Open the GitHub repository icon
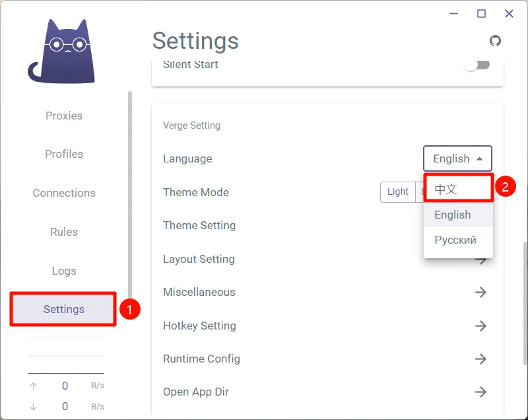The image size is (528, 420). [x=495, y=41]
